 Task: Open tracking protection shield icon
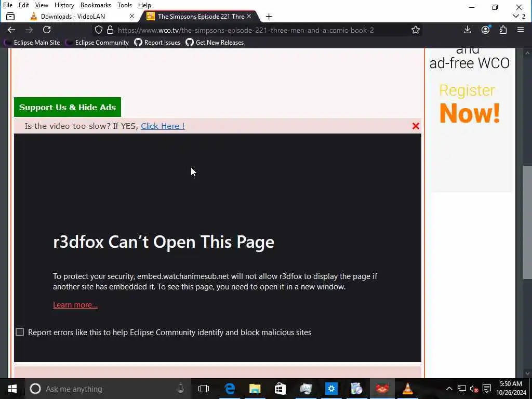[98, 30]
